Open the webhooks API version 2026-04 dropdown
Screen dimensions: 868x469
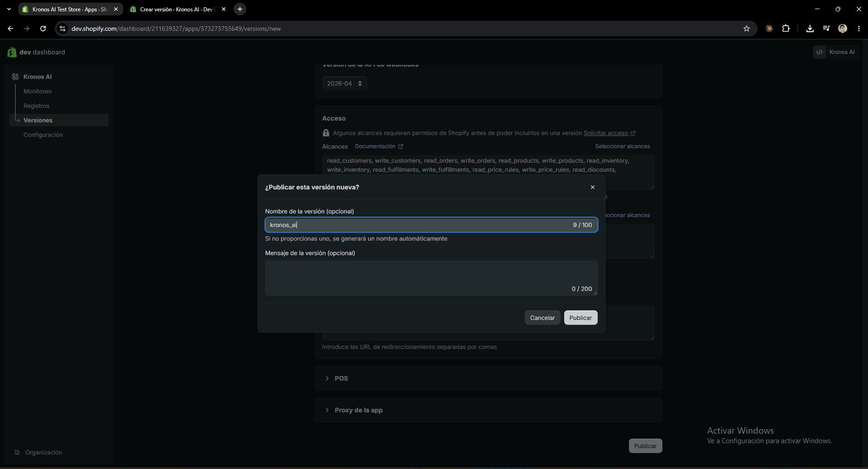[x=345, y=83]
